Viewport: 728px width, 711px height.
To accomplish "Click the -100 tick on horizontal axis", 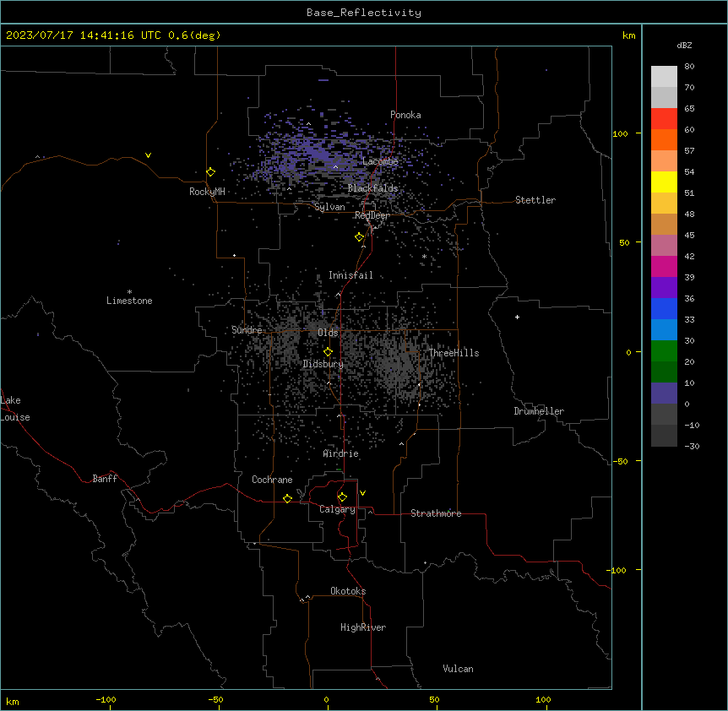I will point(106,699).
